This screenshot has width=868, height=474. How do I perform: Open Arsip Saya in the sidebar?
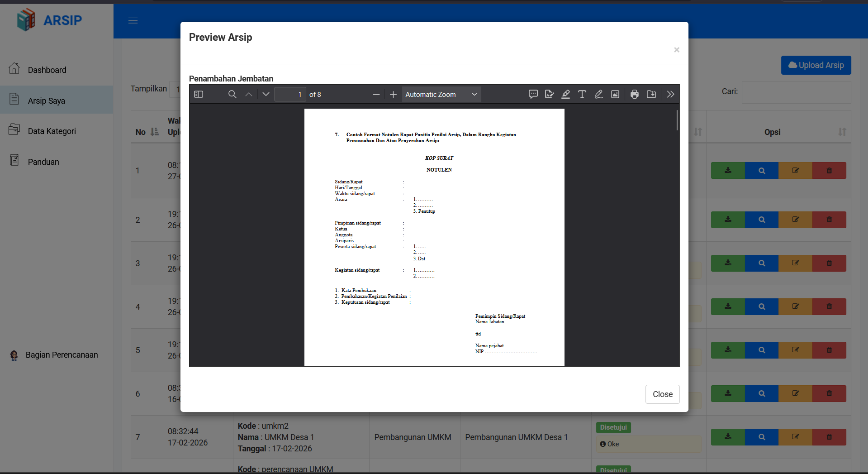[57, 100]
